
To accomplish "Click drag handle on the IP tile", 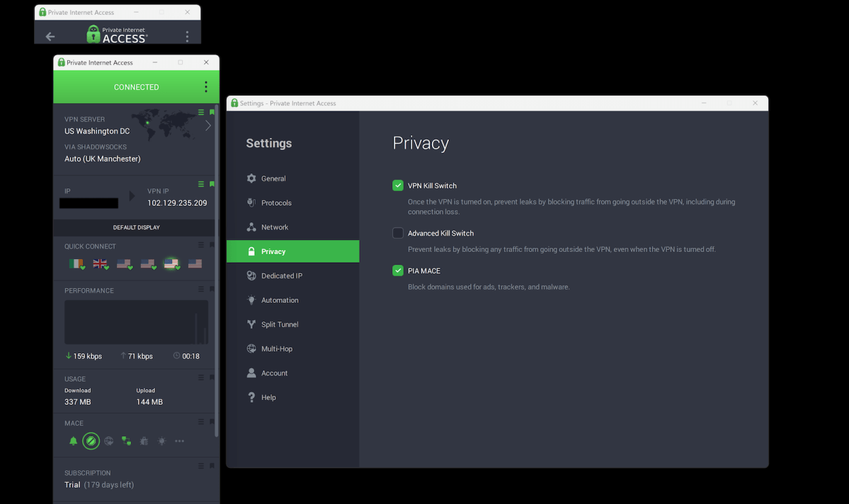I will pos(201,184).
